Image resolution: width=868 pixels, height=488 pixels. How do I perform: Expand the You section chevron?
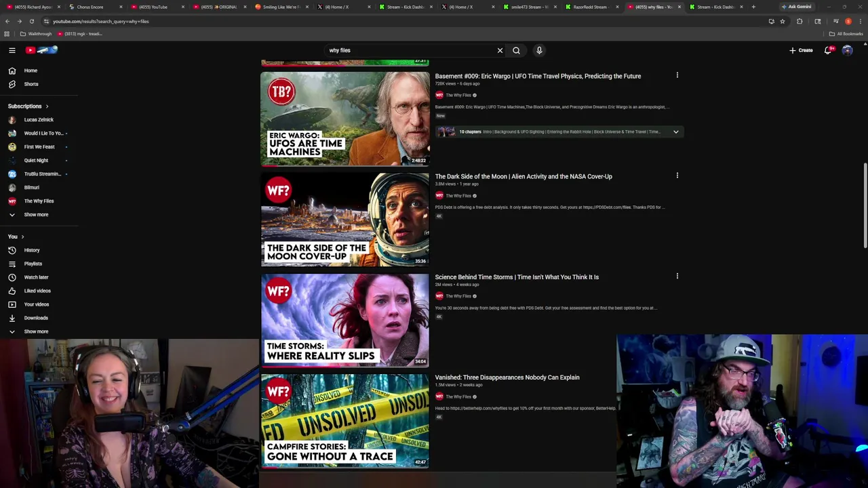22,237
